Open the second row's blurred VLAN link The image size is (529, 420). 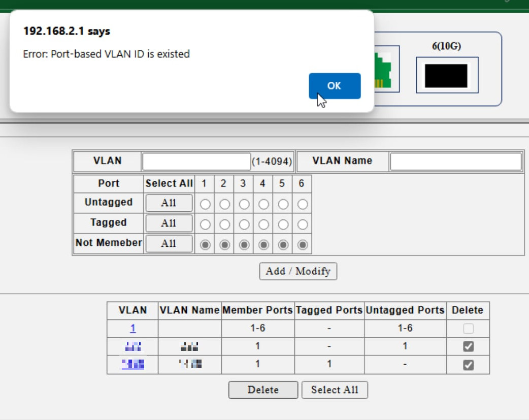(x=133, y=347)
